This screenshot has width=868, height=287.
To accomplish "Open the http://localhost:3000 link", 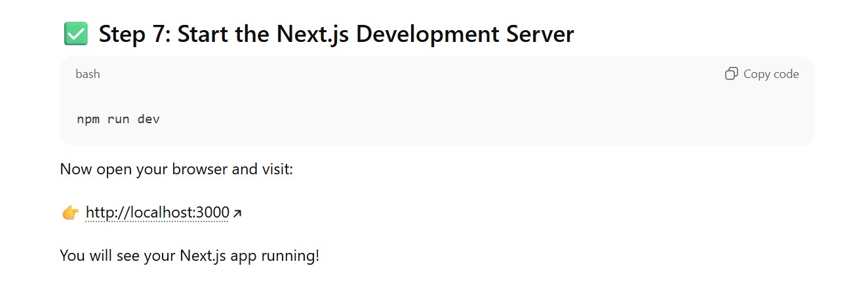I will [157, 213].
